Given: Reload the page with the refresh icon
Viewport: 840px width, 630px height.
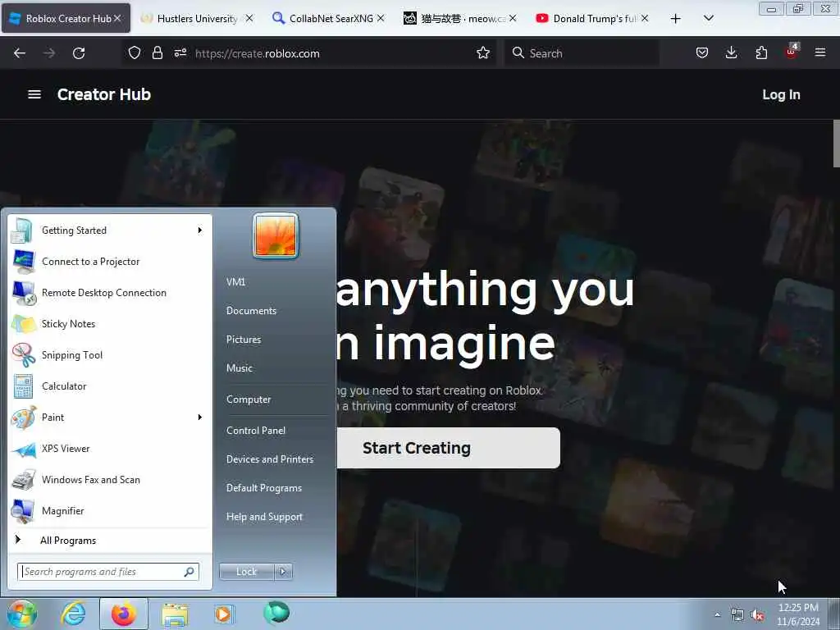Looking at the screenshot, I should click(x=79, y=53).
